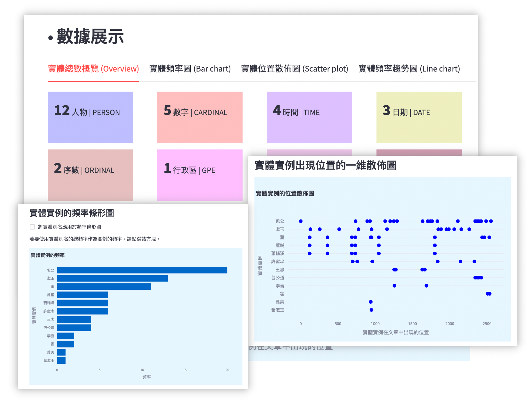Click the 王忠 label on the scatter plot axis

click(x=280, y=269)
